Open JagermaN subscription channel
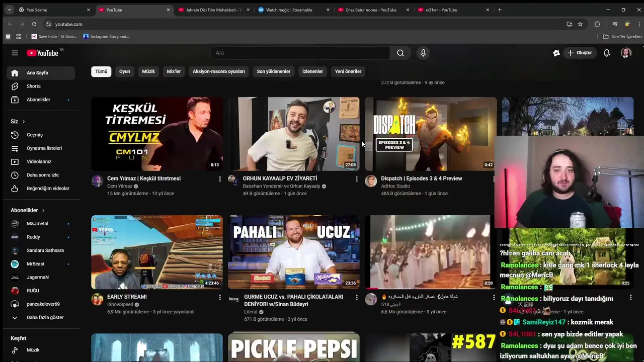The image size is (644, 362). click(41, 277)
